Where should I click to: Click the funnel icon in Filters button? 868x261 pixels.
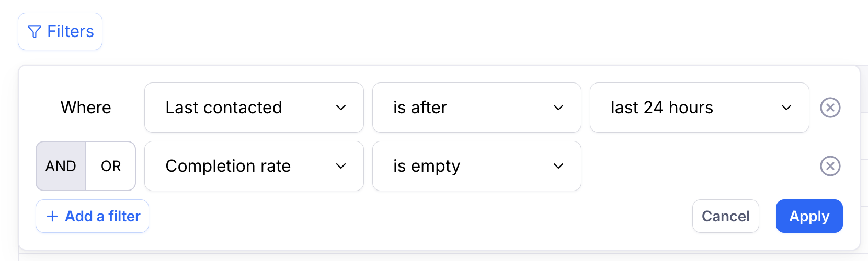click(34, 32)
